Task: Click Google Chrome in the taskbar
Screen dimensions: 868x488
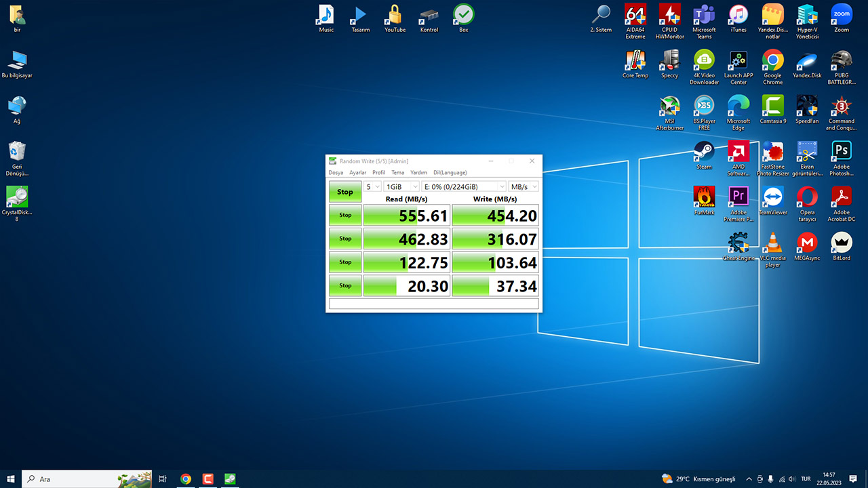Action: tap(186, 479)
